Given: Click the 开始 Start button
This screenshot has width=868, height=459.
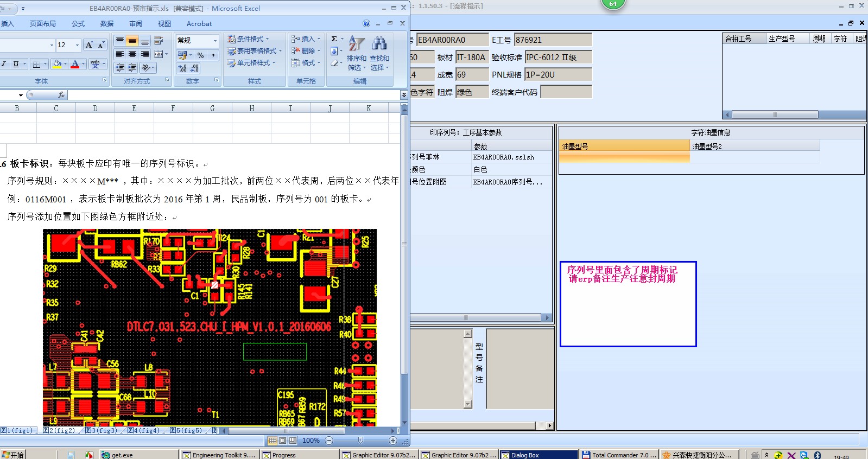Looking at the screenshot, I should 13,455.
